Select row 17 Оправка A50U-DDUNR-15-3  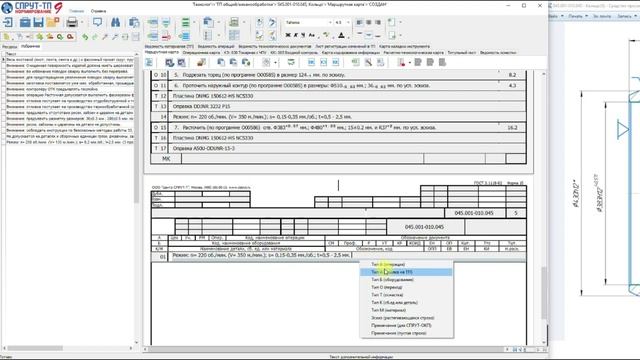click(x=338, y=148)
